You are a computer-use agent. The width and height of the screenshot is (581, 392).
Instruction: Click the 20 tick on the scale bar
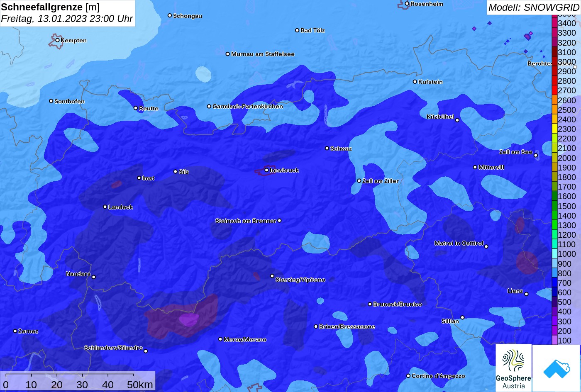click(57, 385)
